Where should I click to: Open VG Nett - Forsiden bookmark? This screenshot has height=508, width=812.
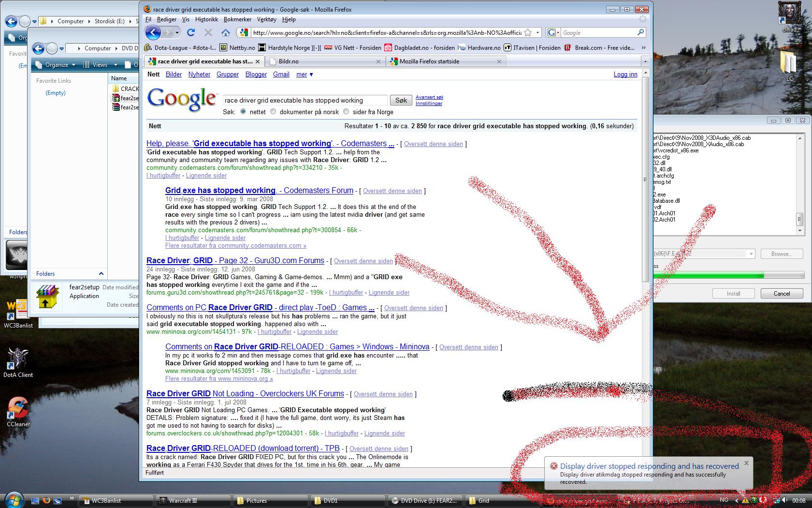tap(353, 47)
